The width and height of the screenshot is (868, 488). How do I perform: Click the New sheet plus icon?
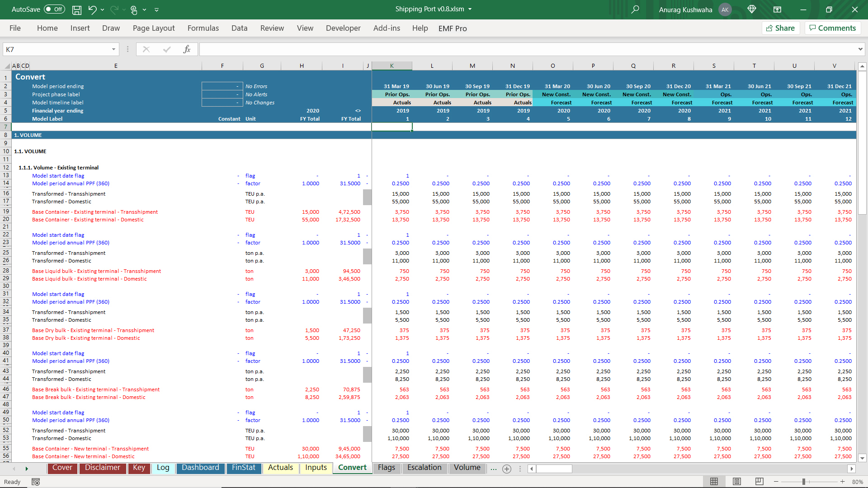pyautogui.click(x=507, y=469)
